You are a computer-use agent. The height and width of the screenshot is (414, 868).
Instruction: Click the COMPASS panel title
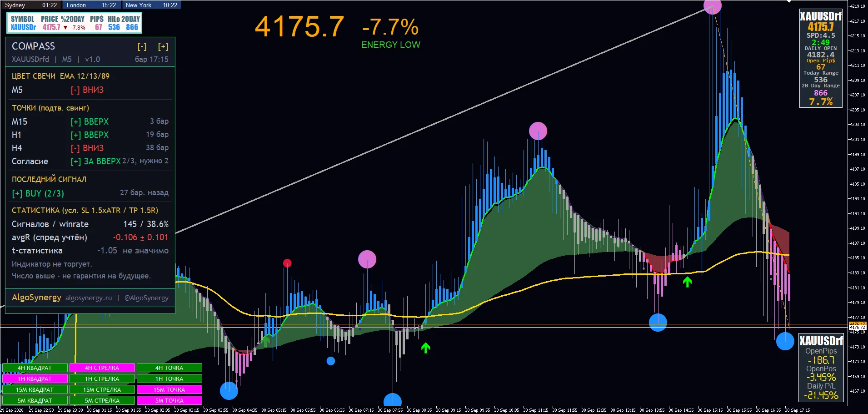[x=33, y=46]
